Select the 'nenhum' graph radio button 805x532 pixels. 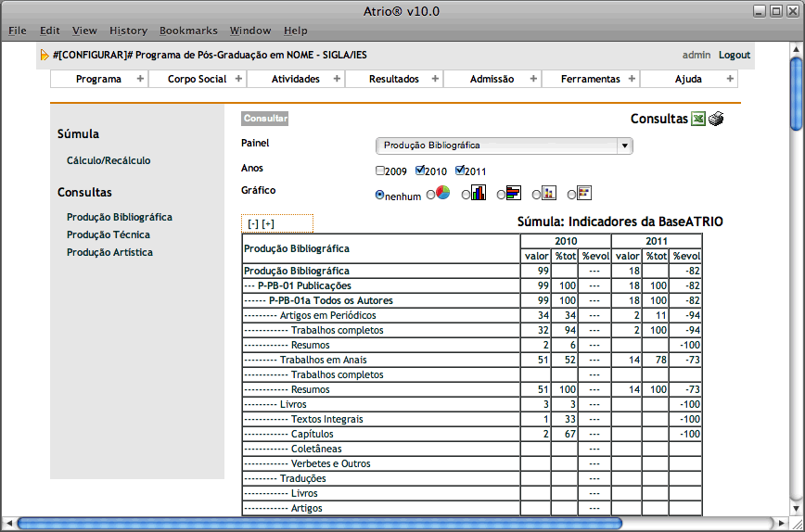click(x=380, y=195)
